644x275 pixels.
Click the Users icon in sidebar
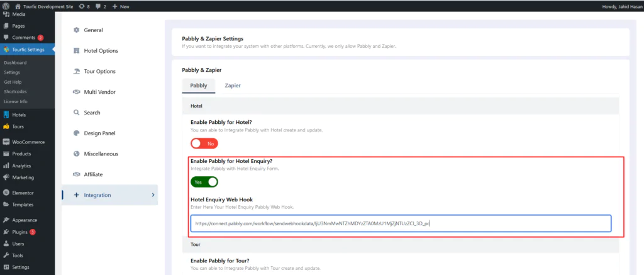click(6, 244)
